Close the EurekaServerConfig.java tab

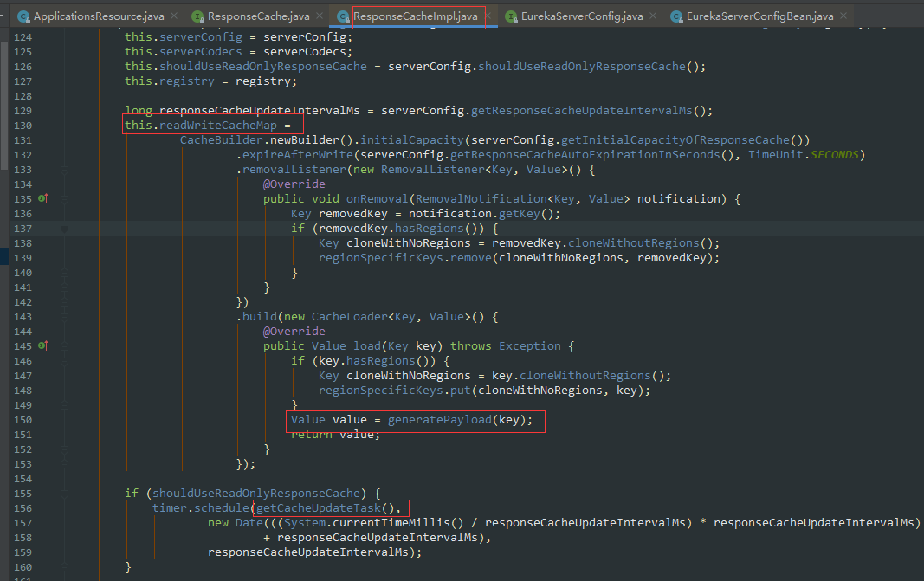[653, 16]
